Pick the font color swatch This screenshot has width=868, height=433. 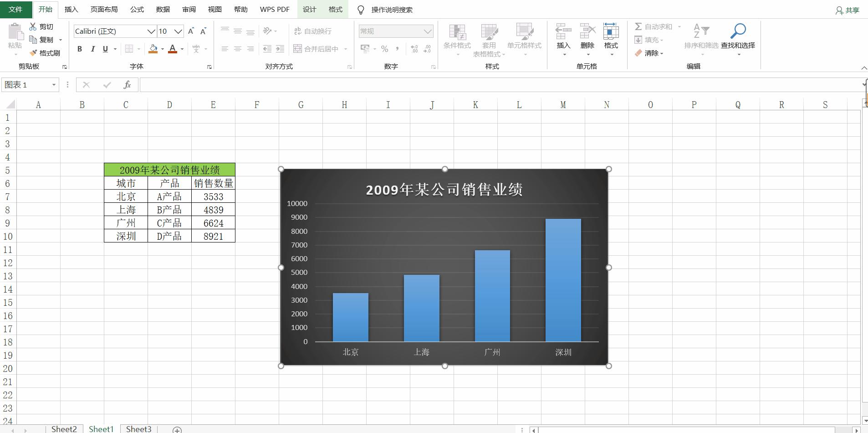click(x=173, y=49)
